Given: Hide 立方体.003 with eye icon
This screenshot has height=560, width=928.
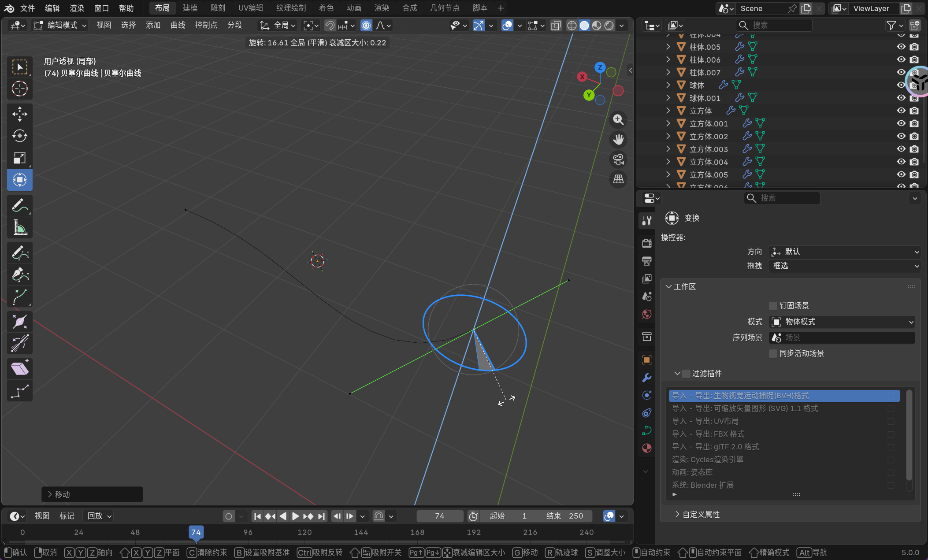Looking at the screenshot, I should tap(901, 149).
